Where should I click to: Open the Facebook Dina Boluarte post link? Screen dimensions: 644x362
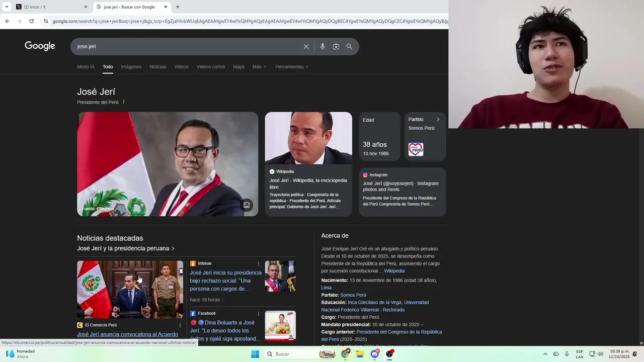(x=225, y=331)
